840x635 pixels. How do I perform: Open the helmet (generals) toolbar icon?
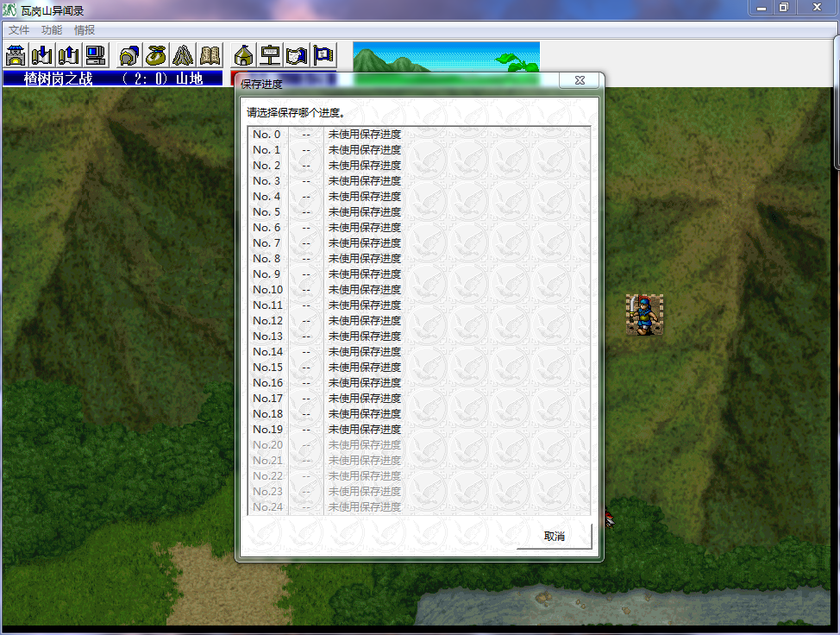point(129,54)
